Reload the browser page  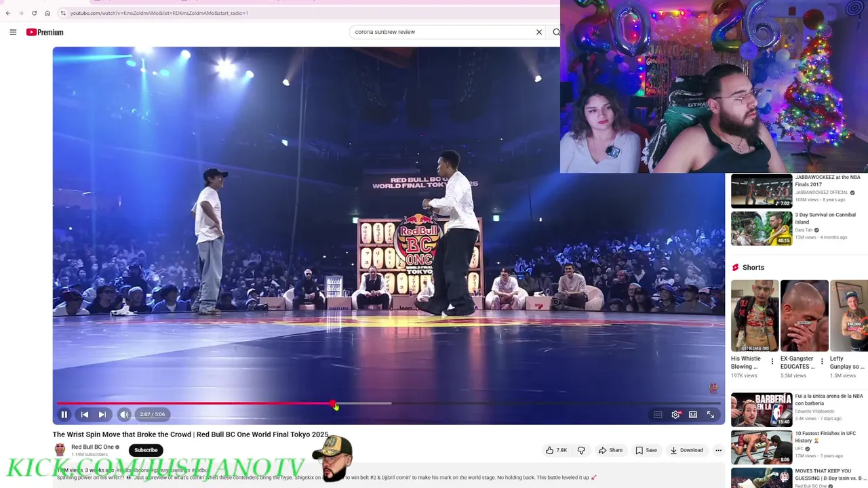point(34,13)
